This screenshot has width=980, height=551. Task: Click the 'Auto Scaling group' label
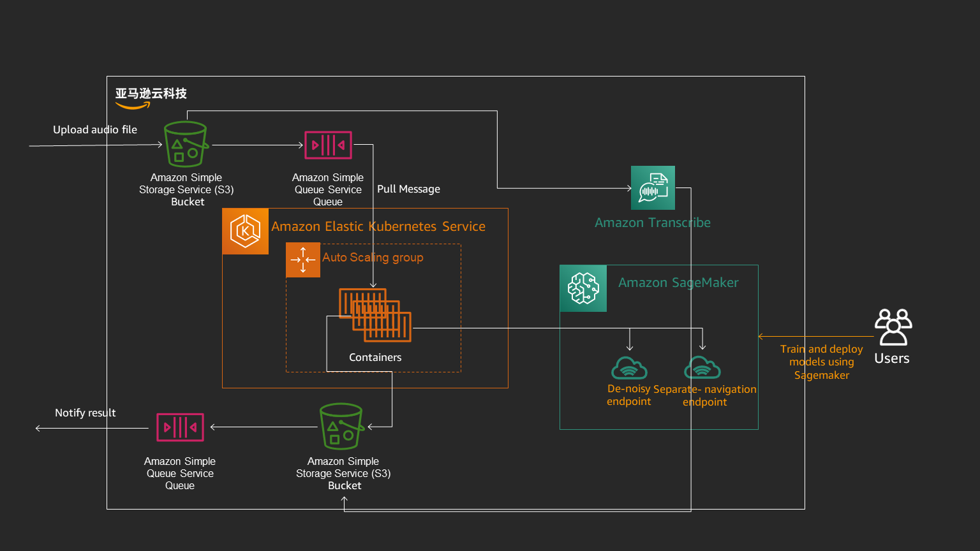click(373, 258)
